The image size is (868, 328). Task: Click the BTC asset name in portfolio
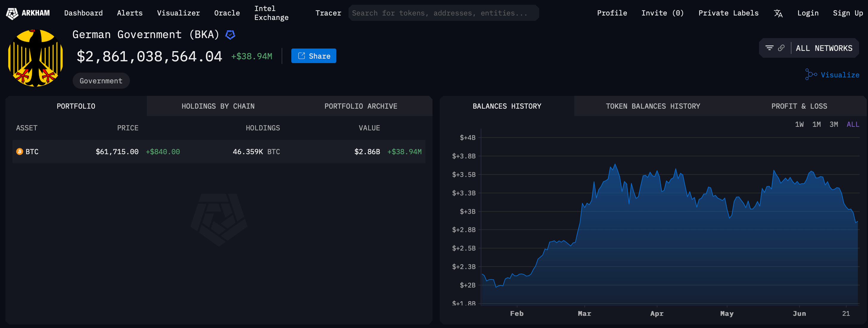pos(32,151)
